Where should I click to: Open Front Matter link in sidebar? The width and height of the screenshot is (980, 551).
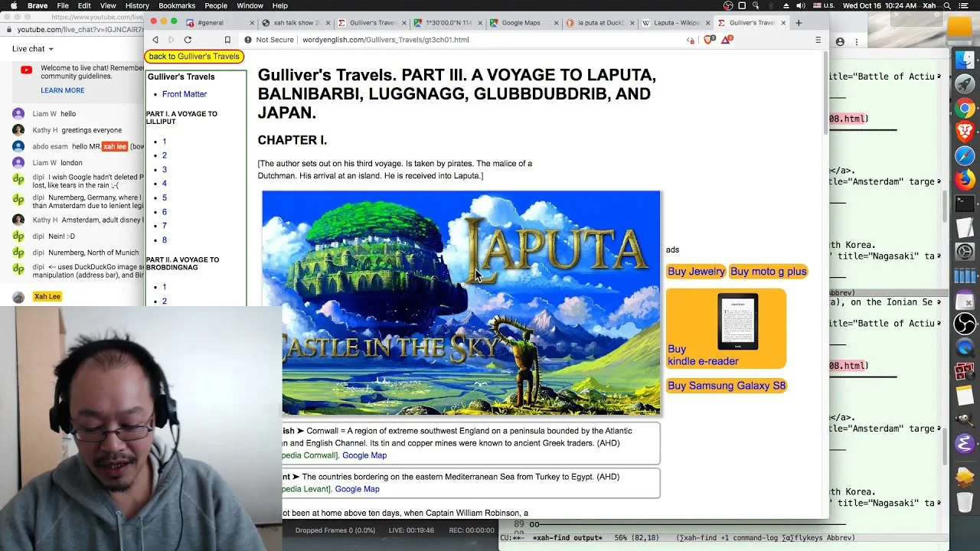[x=185, y=94]
